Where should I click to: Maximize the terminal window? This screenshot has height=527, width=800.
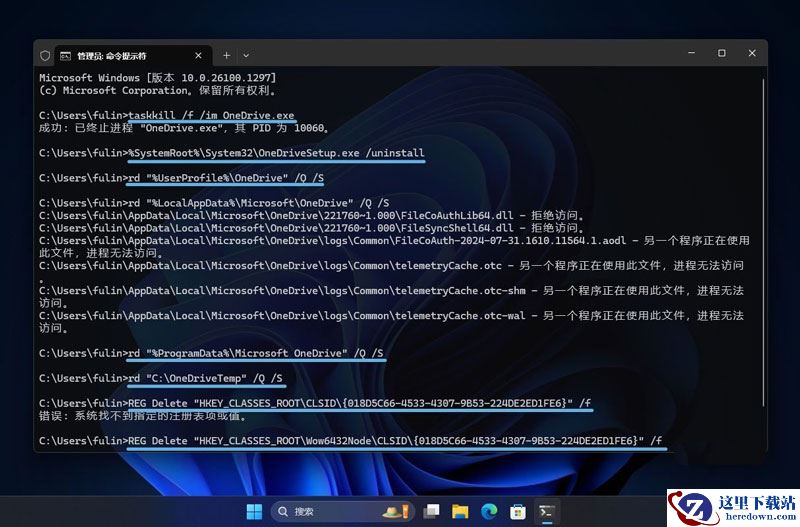pos(721,53)
